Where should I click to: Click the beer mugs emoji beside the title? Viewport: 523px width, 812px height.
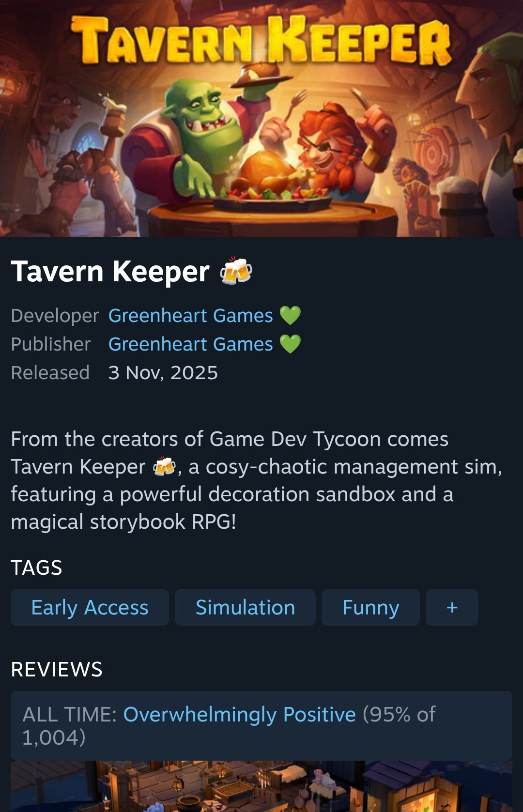236,271
